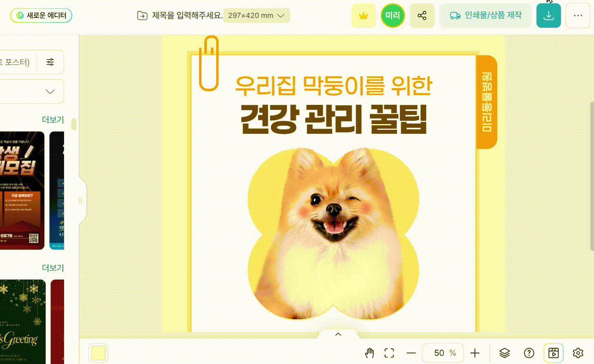The image size is (594, 364).
Task: Expand the left panel category dropdown
Action: [50, 91]
